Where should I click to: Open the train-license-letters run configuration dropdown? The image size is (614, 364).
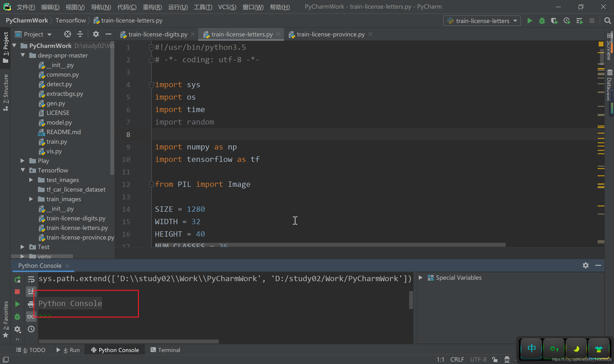coord(482,21)
